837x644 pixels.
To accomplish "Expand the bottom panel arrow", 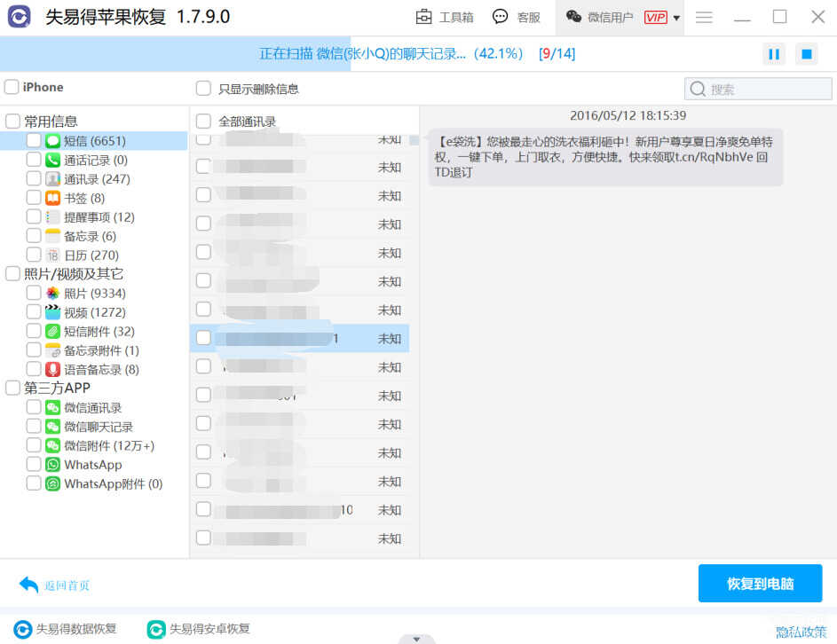I will 416,640.
